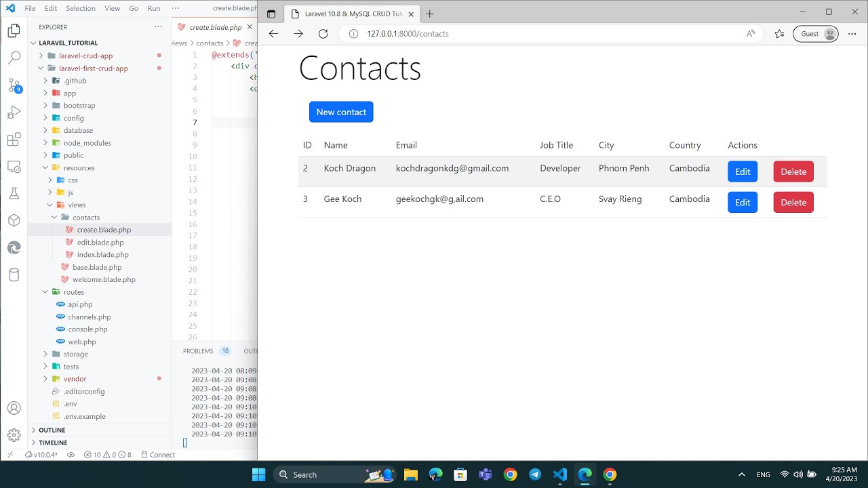The image size is (868, 488).
Task: Open web.php in routes folder
Action: [x=82, y=342]
